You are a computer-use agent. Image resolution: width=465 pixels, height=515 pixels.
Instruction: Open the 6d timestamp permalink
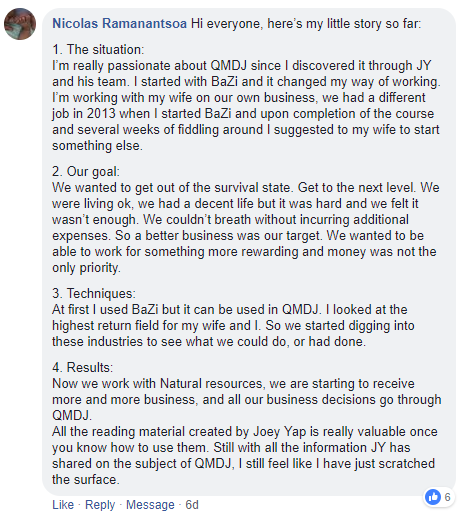(x=192, y=505)
